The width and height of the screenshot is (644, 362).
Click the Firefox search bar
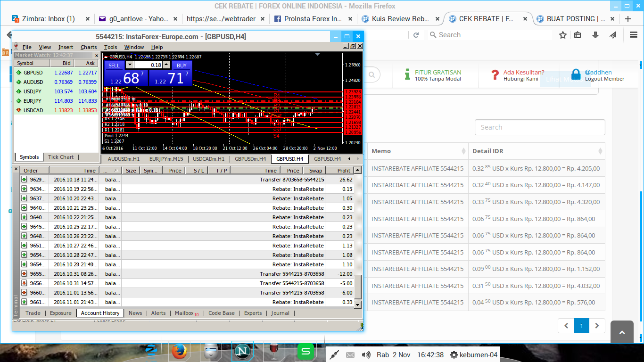click(x=489, y=35)
